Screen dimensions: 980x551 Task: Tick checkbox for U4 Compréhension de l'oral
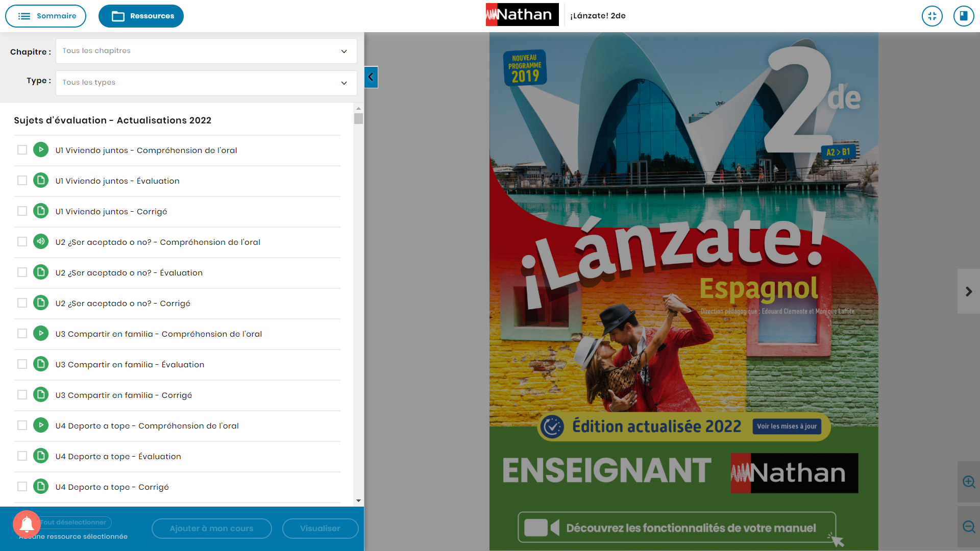tap(22, 425)
